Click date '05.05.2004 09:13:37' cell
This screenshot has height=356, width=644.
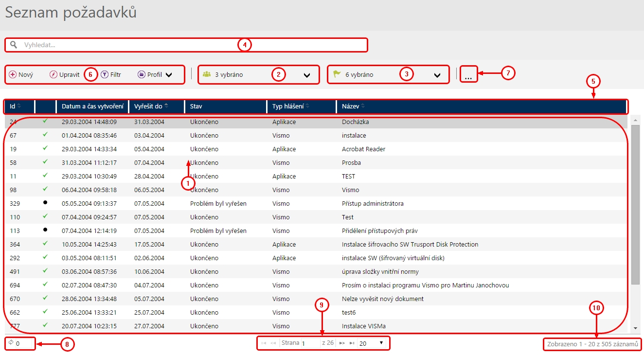point(89,203)
